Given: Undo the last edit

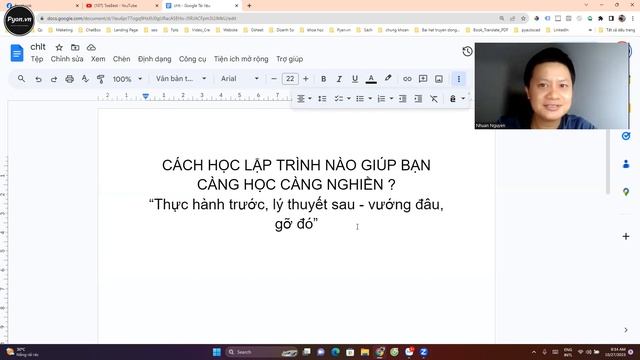Looking at the screenshot, I should pyautogui.click(x=38, y=79).
